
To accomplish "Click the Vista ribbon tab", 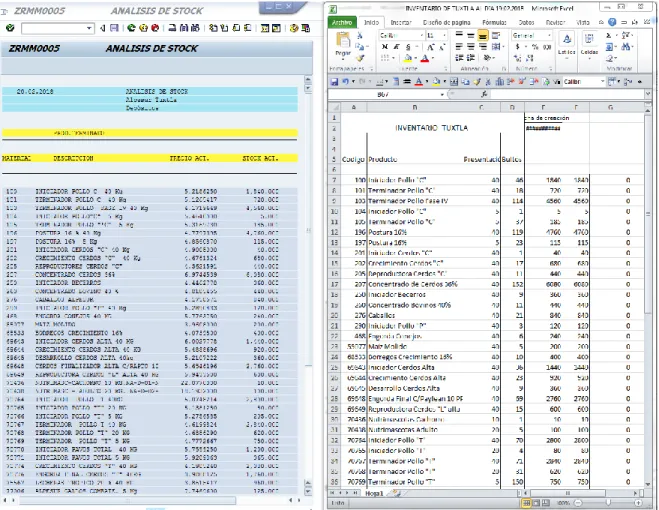I will (x=583, y=22).
